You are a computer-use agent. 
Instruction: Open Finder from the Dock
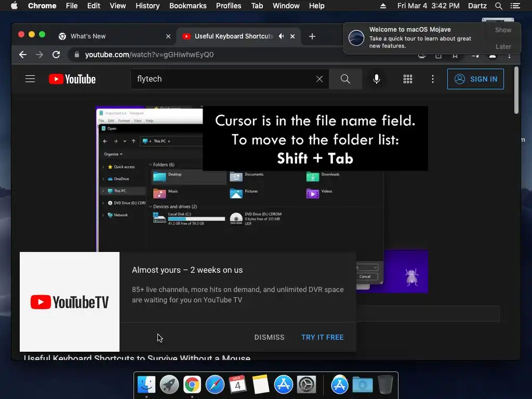tap(147, 385)
